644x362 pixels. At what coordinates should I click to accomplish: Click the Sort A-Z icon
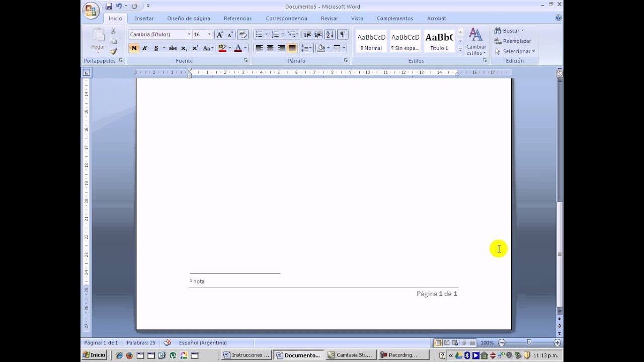coord(330,35)
